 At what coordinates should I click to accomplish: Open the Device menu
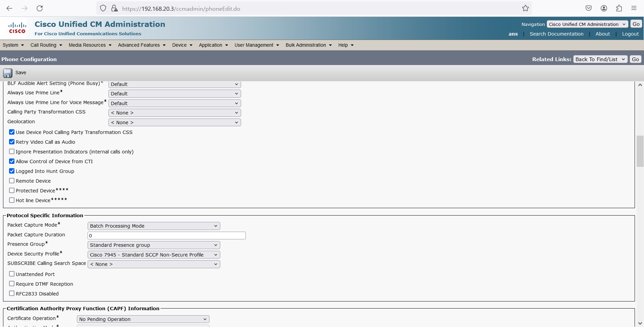click(182, 45)
